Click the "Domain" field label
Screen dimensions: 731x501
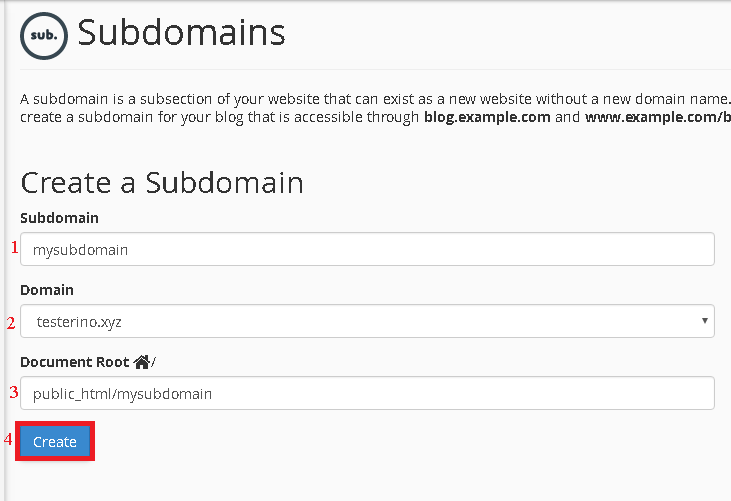pyautogui.click(x=47, y=290)
